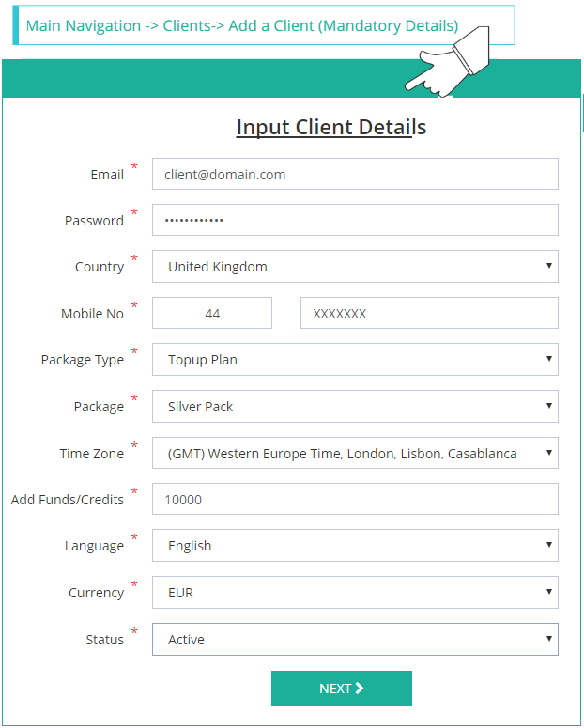Expand the Package Type dropdown
The image size is (584, 728).
(355, 360)
